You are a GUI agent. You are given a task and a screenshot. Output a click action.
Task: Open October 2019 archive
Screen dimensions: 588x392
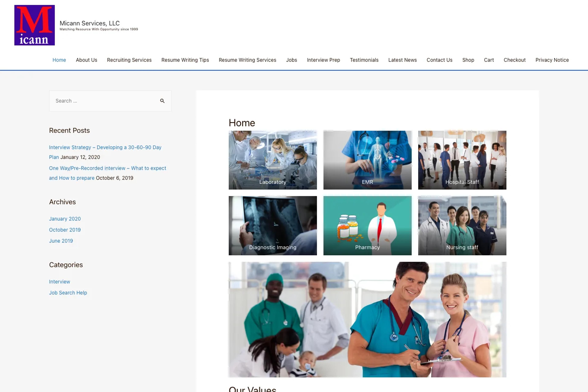(65, 230)
